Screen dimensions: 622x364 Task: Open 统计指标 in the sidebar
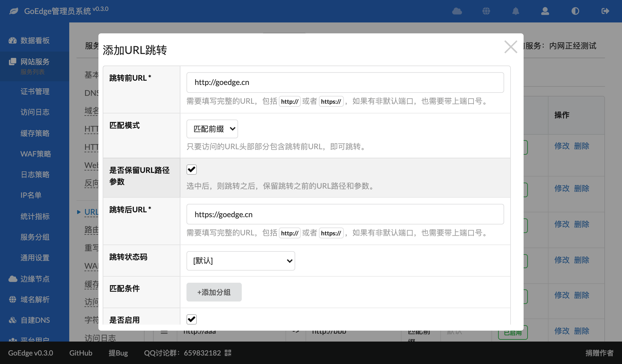(35, 216)
